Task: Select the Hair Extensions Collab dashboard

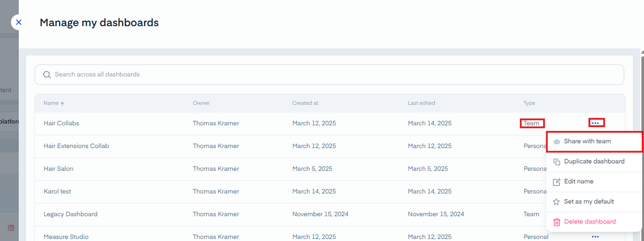Action: 76,146
